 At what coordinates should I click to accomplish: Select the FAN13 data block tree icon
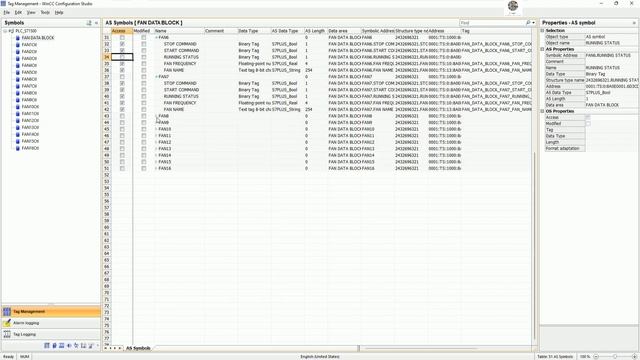click(18, 127)
